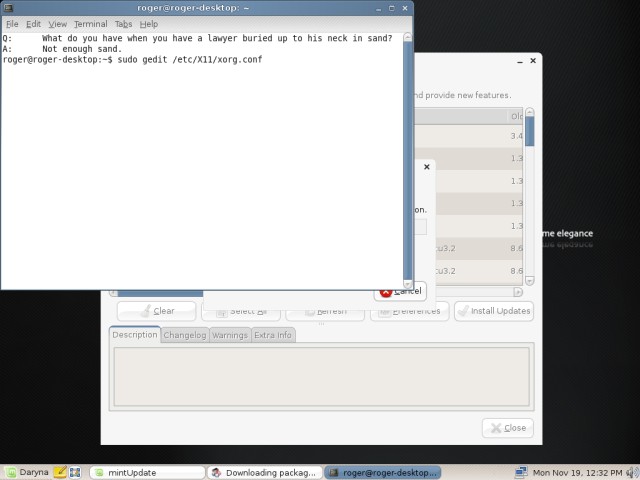Switch to the Description tab

click(135, 335)
